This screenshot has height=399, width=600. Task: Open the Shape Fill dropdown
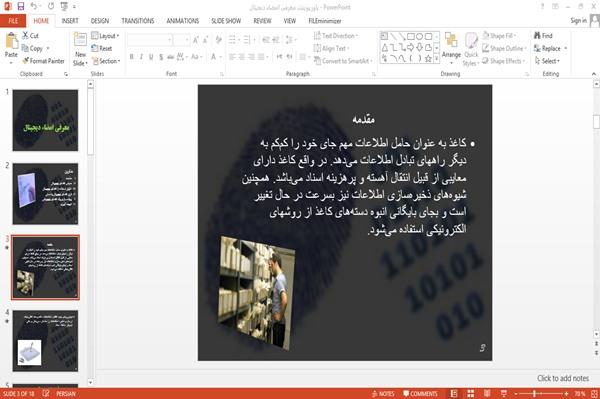coord(499,36)
